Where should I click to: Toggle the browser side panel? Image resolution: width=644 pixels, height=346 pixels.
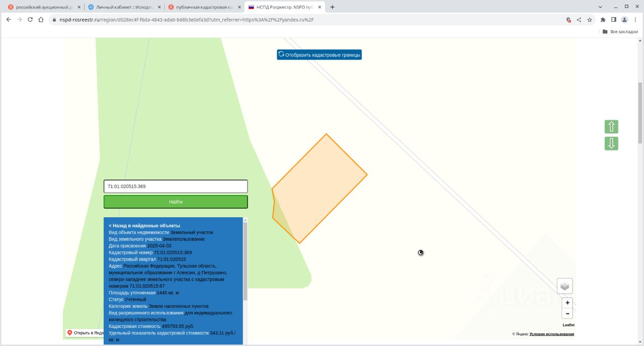tap(614, 20)
